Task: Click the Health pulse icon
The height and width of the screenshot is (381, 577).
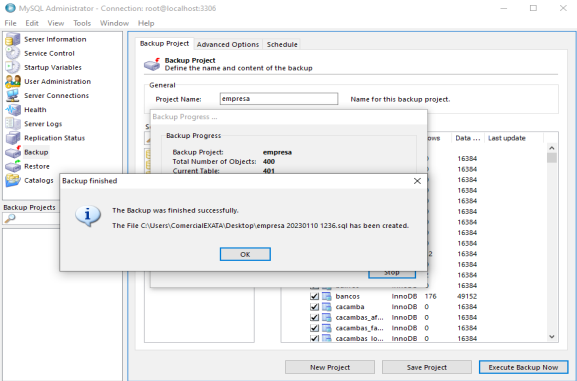Action: point(13,109)
